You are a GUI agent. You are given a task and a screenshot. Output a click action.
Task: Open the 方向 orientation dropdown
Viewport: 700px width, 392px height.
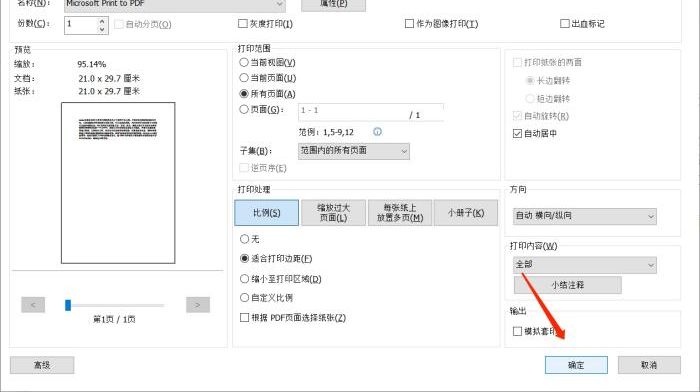click(585, 216)
